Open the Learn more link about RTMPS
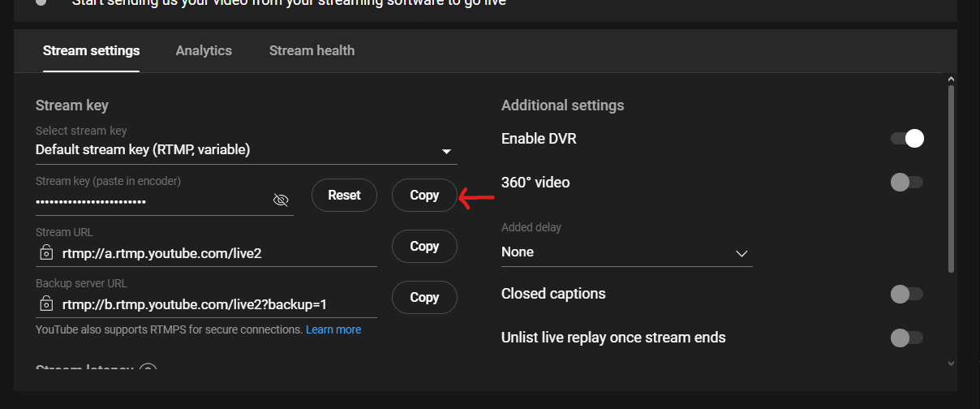980x409 pixels. tap(333, 329)
